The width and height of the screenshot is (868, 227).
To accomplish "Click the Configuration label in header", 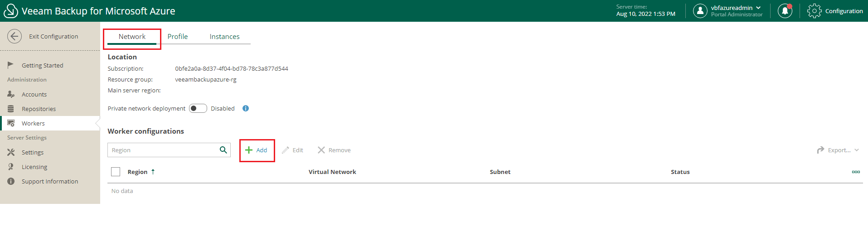I will [x=844, y=11].
